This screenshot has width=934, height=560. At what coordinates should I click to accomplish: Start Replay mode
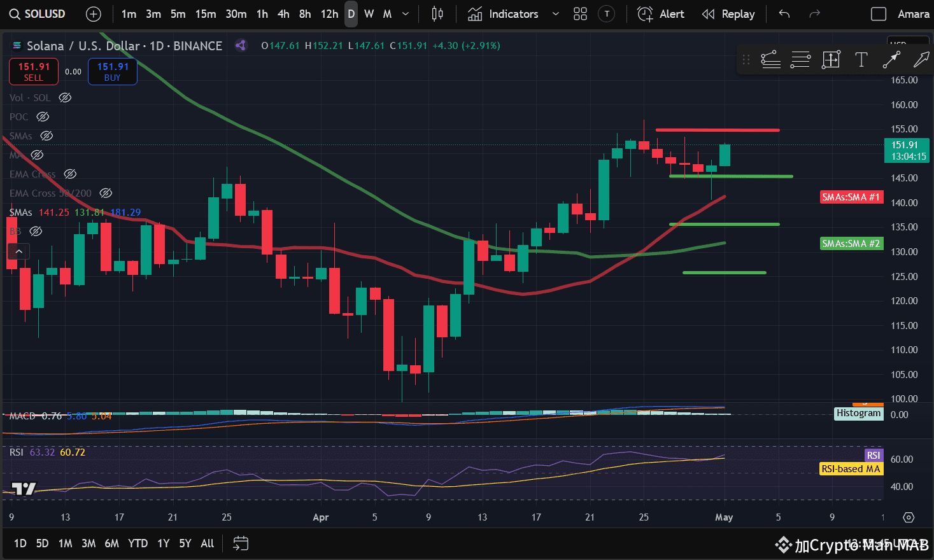728,13
